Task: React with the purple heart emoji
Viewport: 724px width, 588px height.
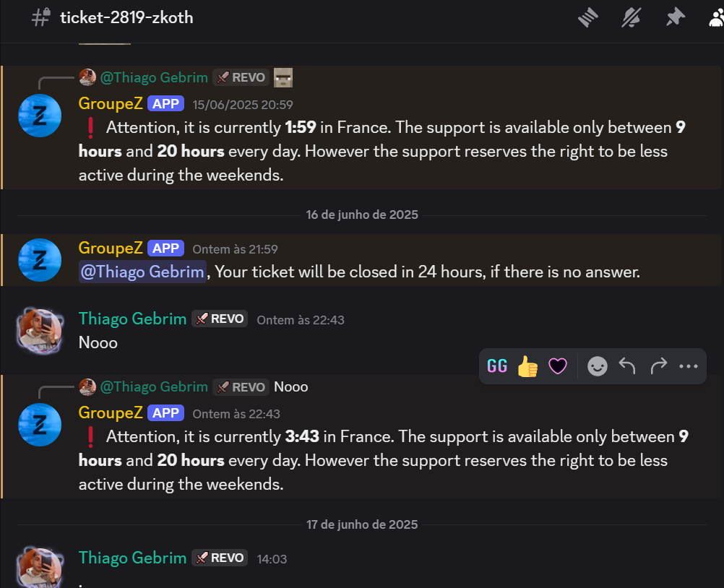Action: (558, 366)
